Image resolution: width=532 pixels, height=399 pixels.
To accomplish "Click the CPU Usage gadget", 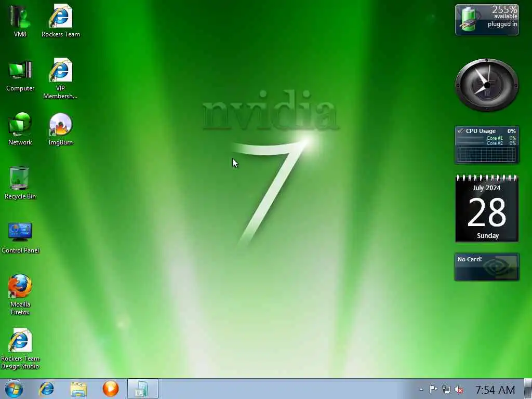I will click(x=487, y=145).
